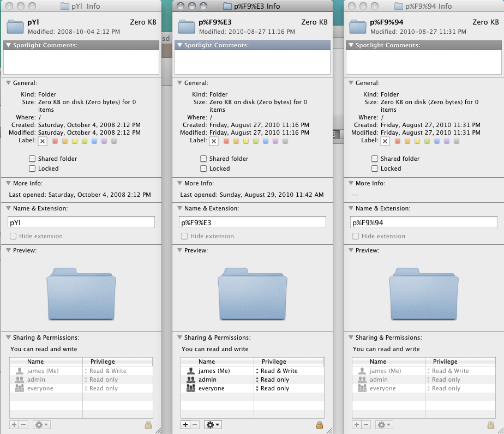Click the title bar proxy folder icon of p%F9%E3 Info
This screenshot has width=504, height=434.
[x=227, y=6]
